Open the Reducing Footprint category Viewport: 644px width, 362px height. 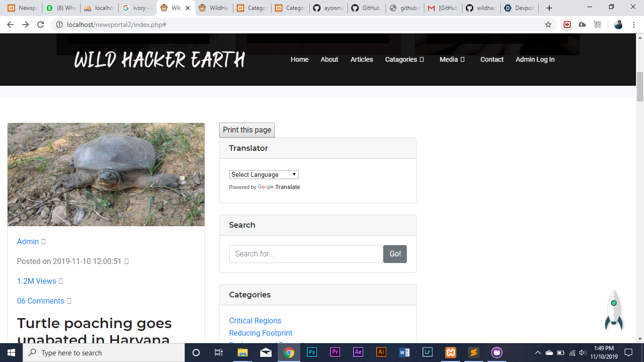(x=261, y=333)
